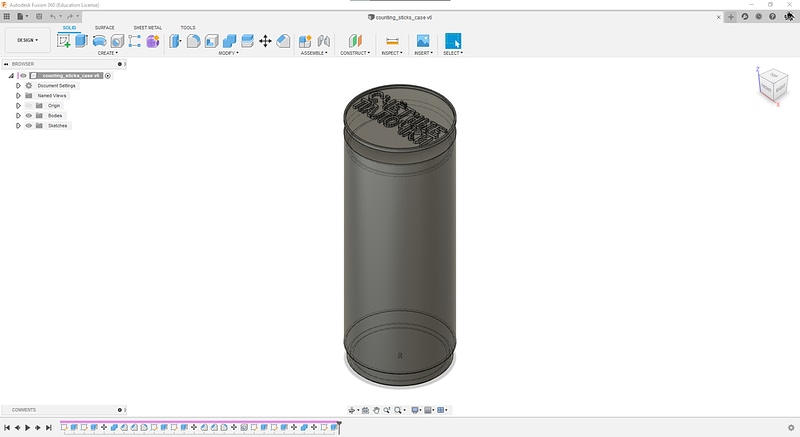Image resolution: width=800 pixels, height=437 pixels.
Task: Open the ASSEMBLE dropdown menu
Action: pyautogui.click(x=314, y=53)
